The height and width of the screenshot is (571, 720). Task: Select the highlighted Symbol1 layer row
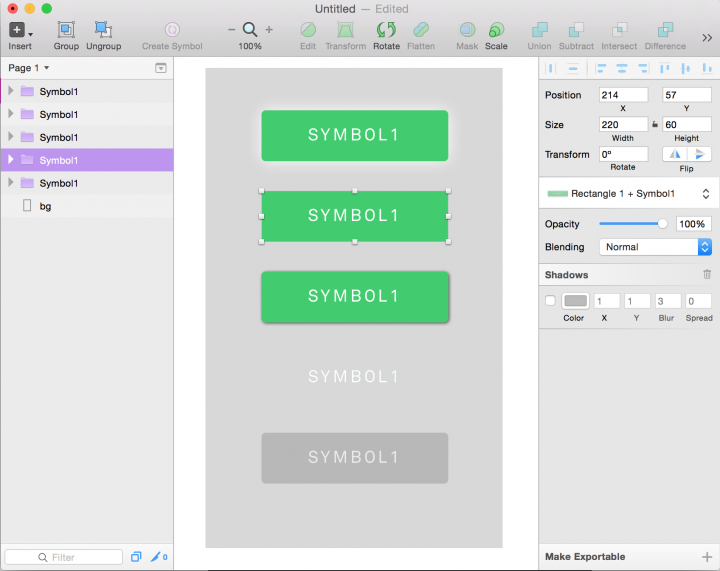click(87, 160)
